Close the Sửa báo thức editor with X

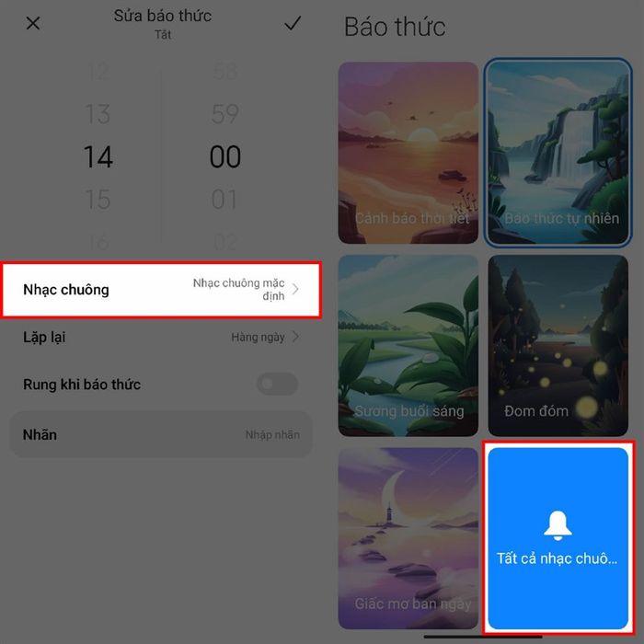point(33,23)
